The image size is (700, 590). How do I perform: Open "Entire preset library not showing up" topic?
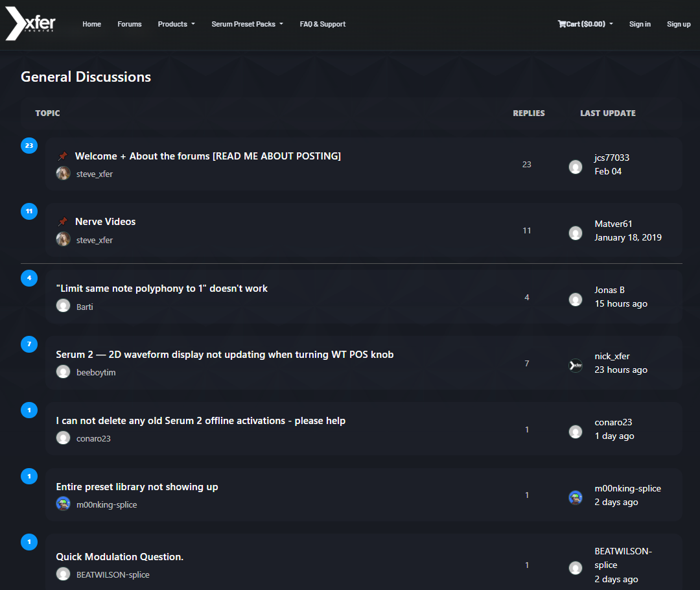pyautogui.click(x=137, y=487)
